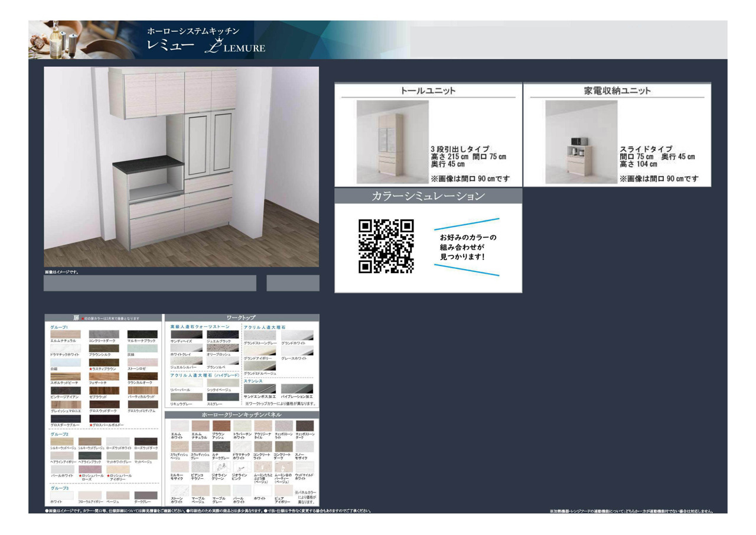The width and height of the screenshot is (756, 535).
Task: Pick the グロスパールボルドー door swatch
Action: click(104, 418)
